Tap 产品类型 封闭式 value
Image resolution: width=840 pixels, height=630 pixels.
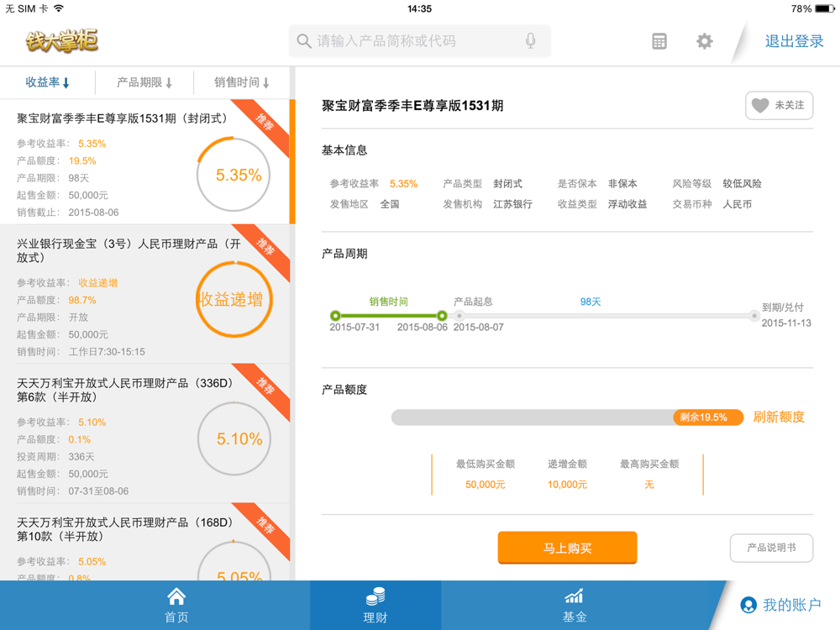[507, 184]
